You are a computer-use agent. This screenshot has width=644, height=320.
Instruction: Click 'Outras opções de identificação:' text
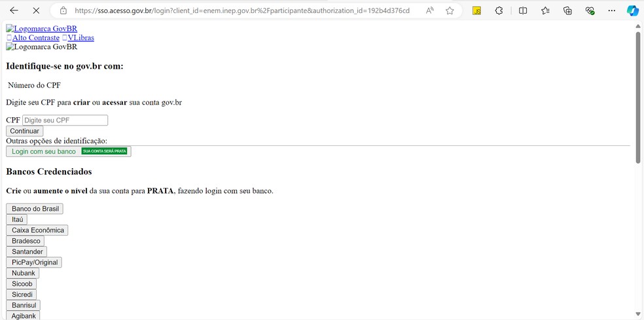click(x=57, y=141)
